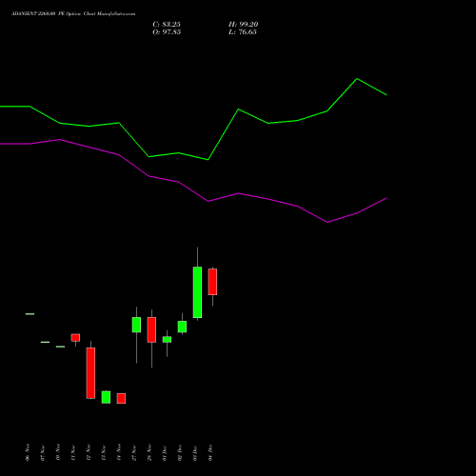Select the low value L: 76.65
Viewport: 476px width, 476px height.
(x=243, y=32)
